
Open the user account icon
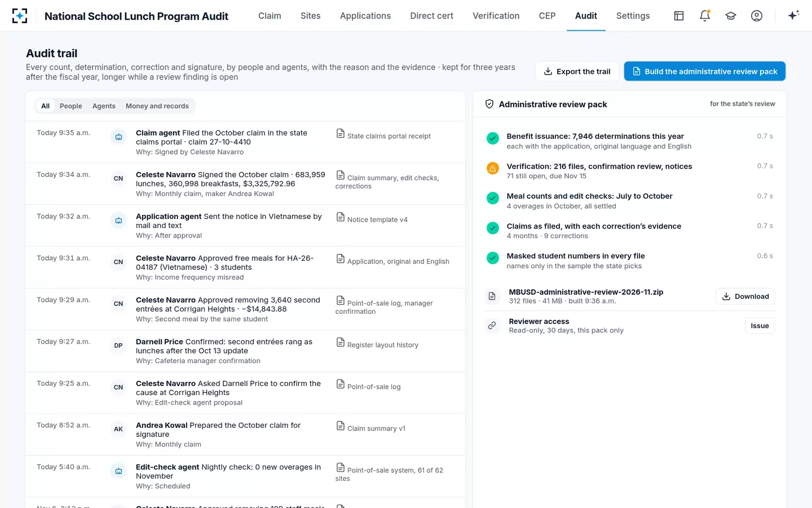coord(757,16)
